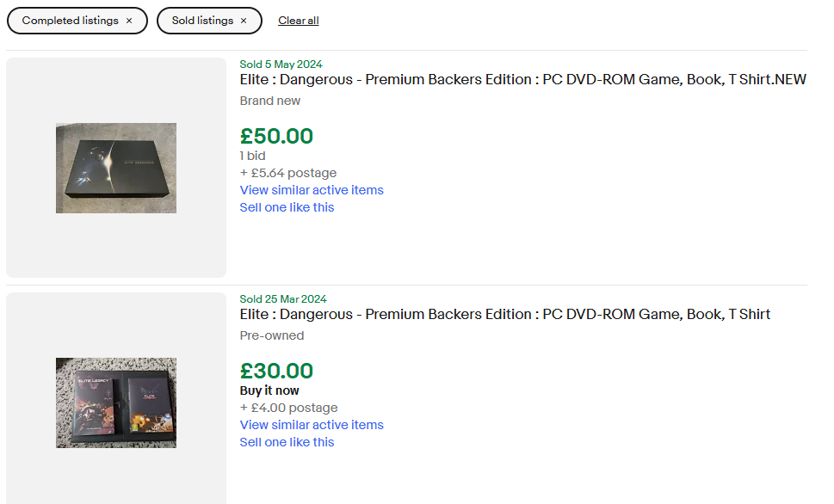Click the Buy it now label
The height and width of the screenshot is (504, 834).
click(x=269, y=390)
